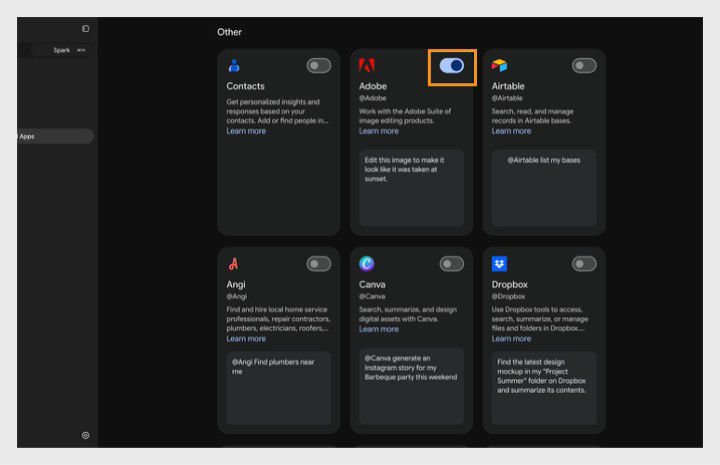Click the Canva card title
The image size is (720, 465).
click(x=372, y=285)
